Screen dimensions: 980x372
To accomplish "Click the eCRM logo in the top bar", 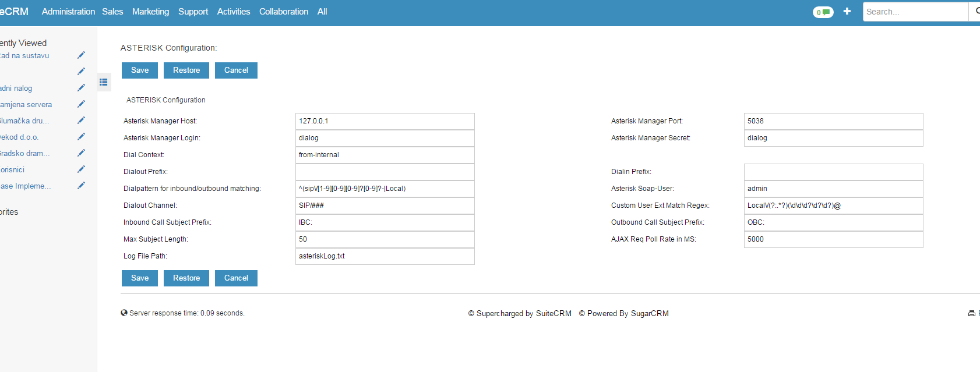I will [14, 12].
